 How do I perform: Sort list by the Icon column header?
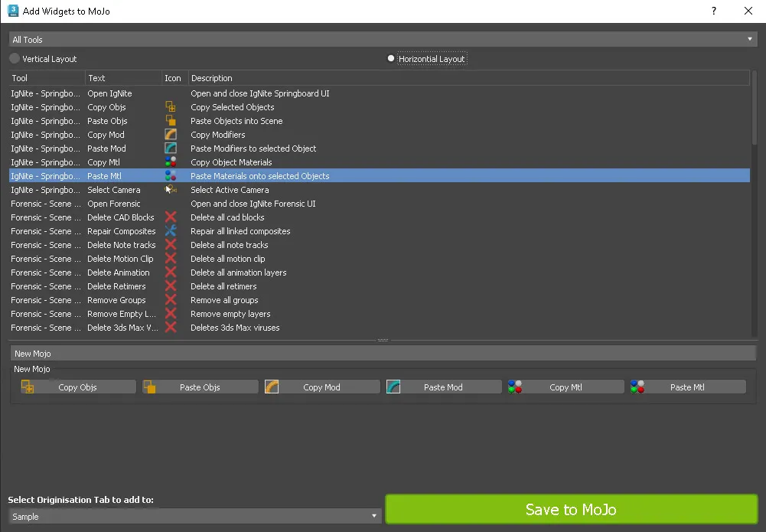click(x=175, y=77)
